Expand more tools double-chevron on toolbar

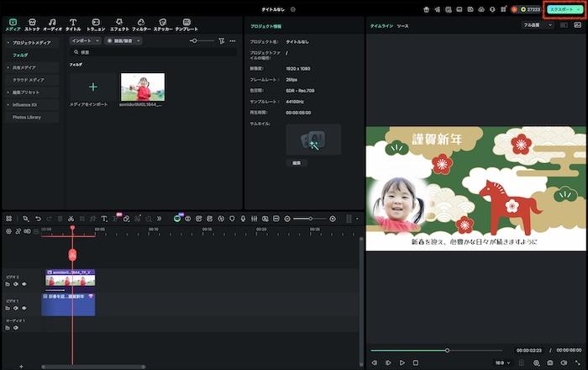[x=160, y=219]
